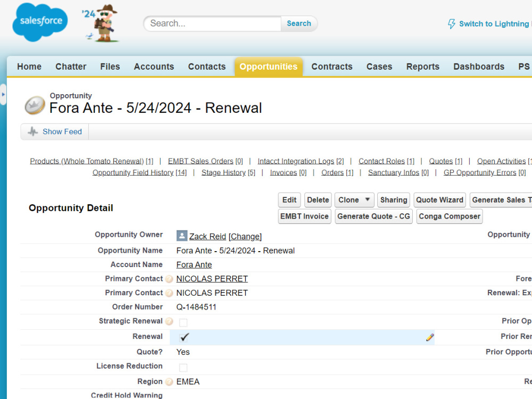The width and height of the screenshot is (532, 399).
Task: Open the Reports tab
Action: (423, 66)
